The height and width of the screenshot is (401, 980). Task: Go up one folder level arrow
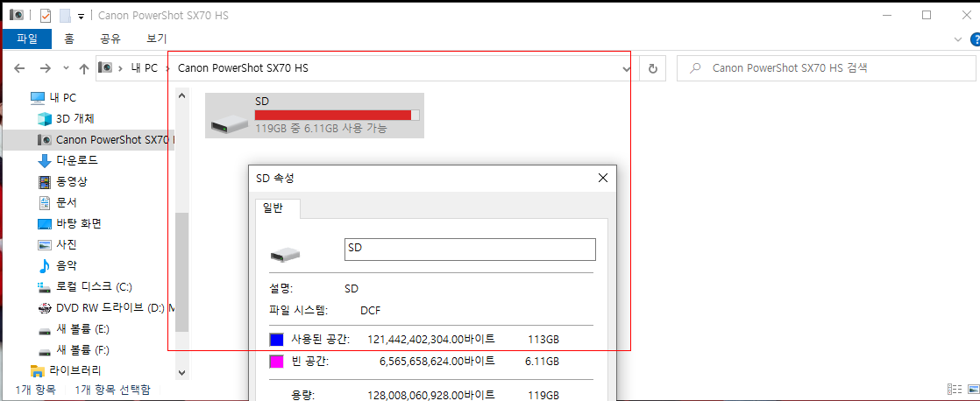[x=84, y=68]
